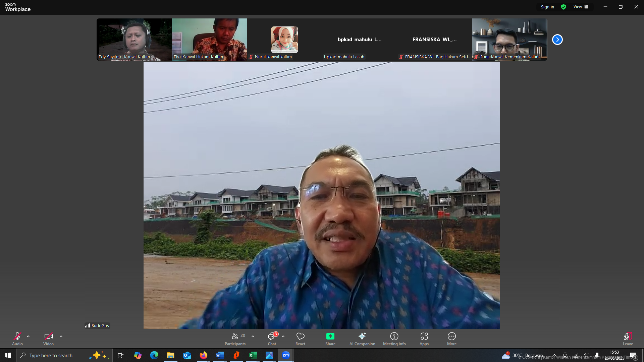Open clock and date 15:53 calendar
The height and width of the screenshot is (362, 644).
pos(614,355)
